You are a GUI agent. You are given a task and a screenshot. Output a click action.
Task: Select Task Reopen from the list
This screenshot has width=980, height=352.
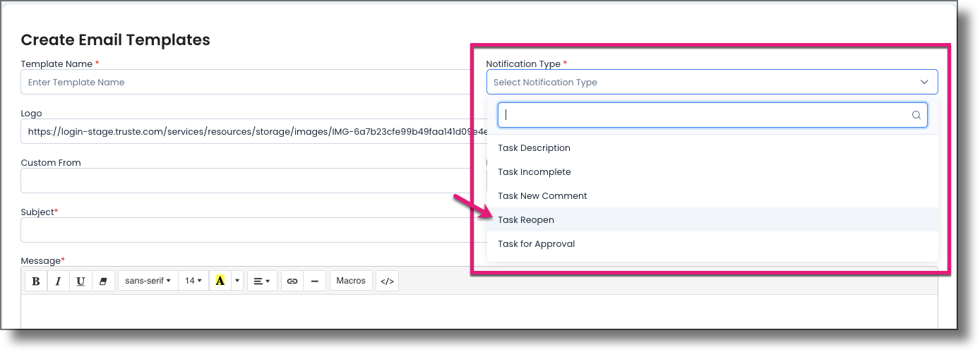click(x=526, y=220)
